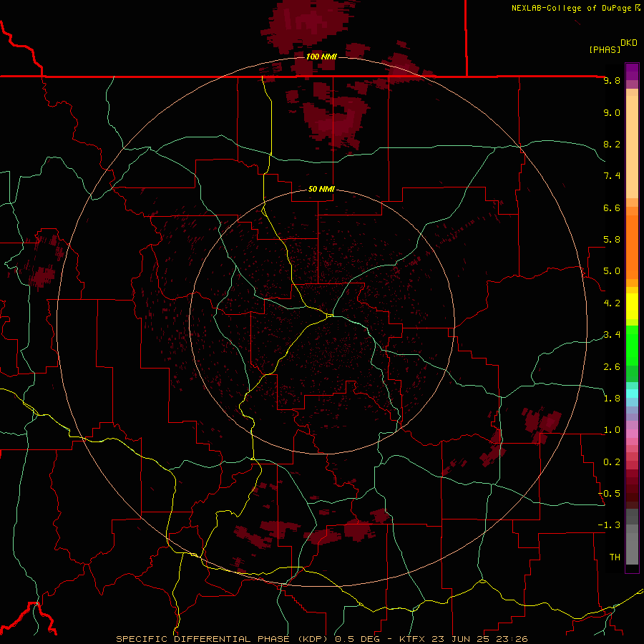Click the TH threshold label
Screen dimensions: 644x644
(x=615, y=557)
